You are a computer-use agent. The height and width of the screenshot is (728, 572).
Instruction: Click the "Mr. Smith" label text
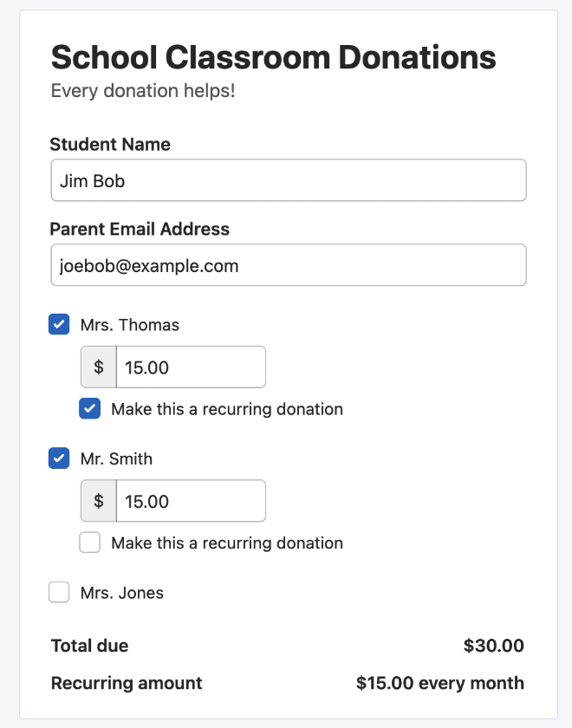pyautogui.click(x=116, y=458)
